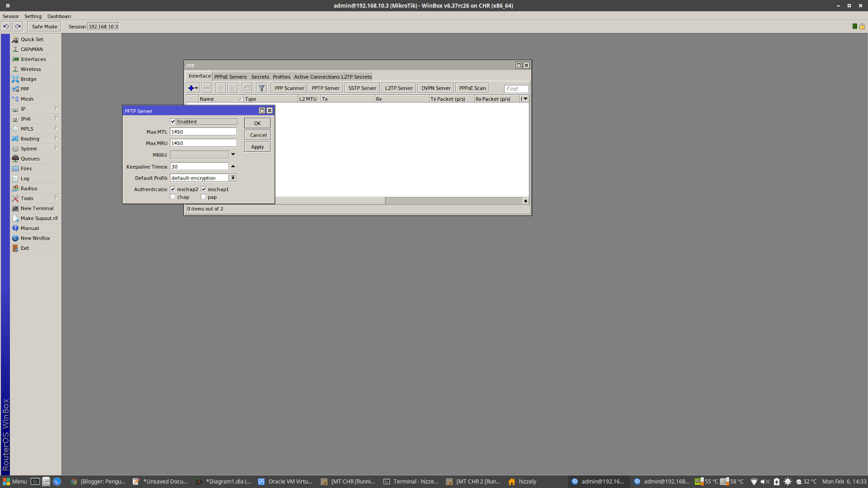Click the lock icon at top right
868x488 pixels.
[x=861, y=27]
